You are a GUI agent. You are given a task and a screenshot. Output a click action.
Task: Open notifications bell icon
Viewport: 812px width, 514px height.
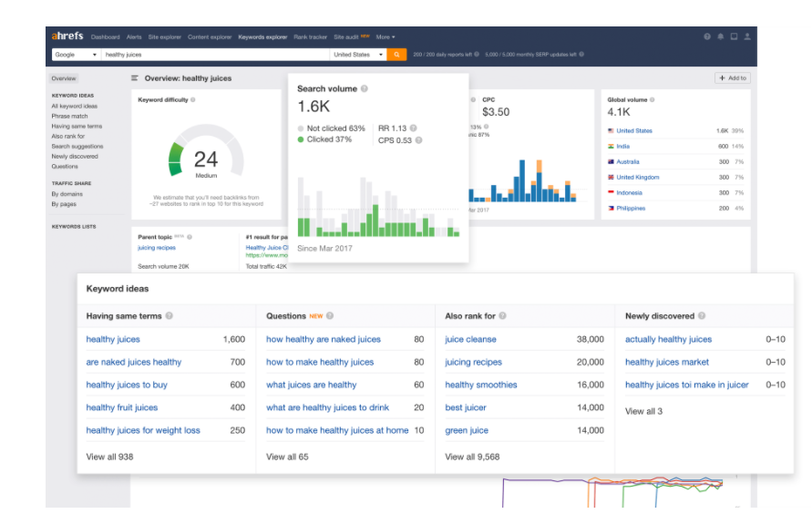coord(720,36)
